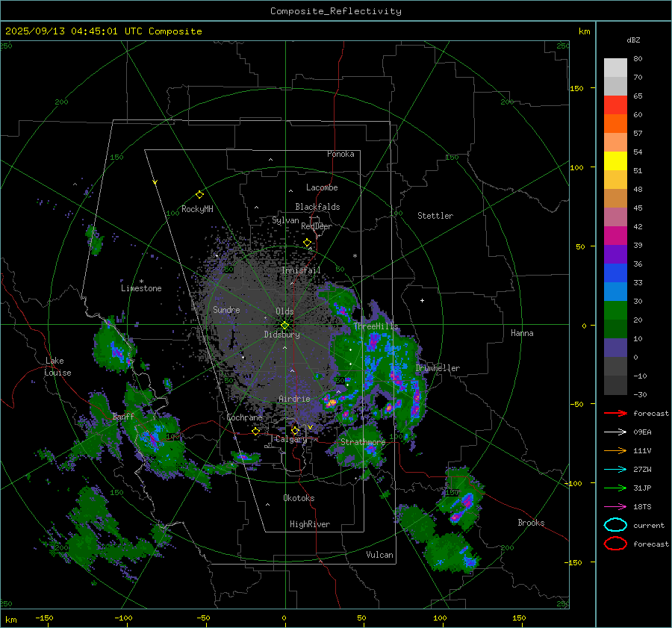Click the Okotoks town label
The height and width of the screenshot is (628, 672).
point(299,498)
